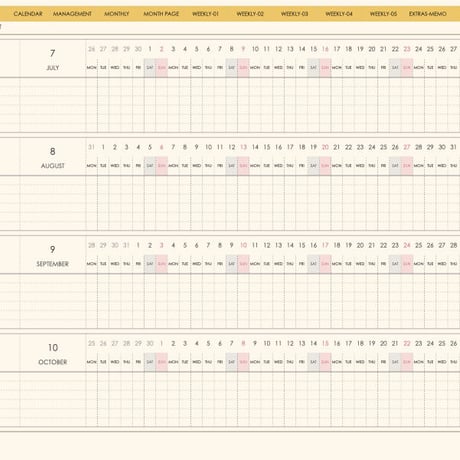This screenshot has width=460, height=460.
Task: Select pink Sunday 22 in the October row
Action: pos(407,343)
